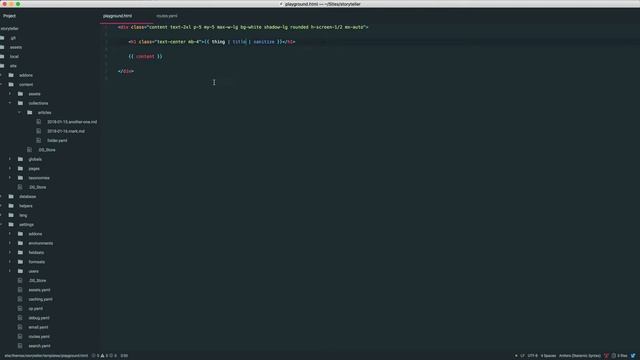640x360 pixels.
Task: Click file icon of routes.yaml in tree
Action: pyautogui.click(x=20, y=336)
